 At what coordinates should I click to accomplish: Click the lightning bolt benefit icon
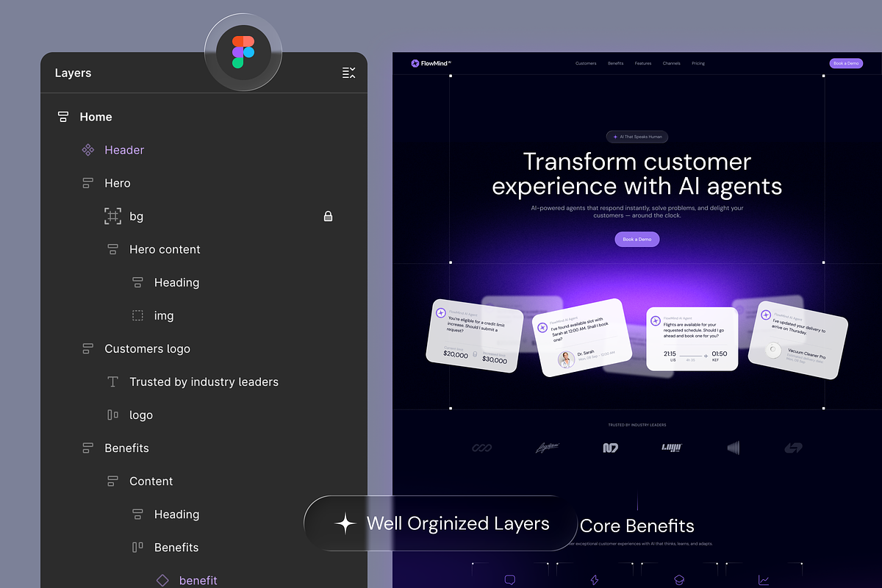coord(595,580)
